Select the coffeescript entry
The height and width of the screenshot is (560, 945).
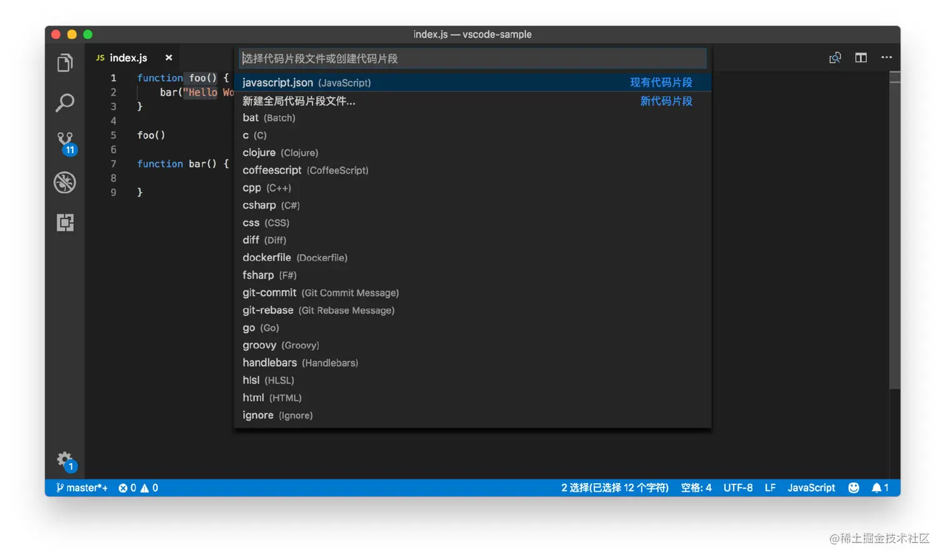point(472,170)
